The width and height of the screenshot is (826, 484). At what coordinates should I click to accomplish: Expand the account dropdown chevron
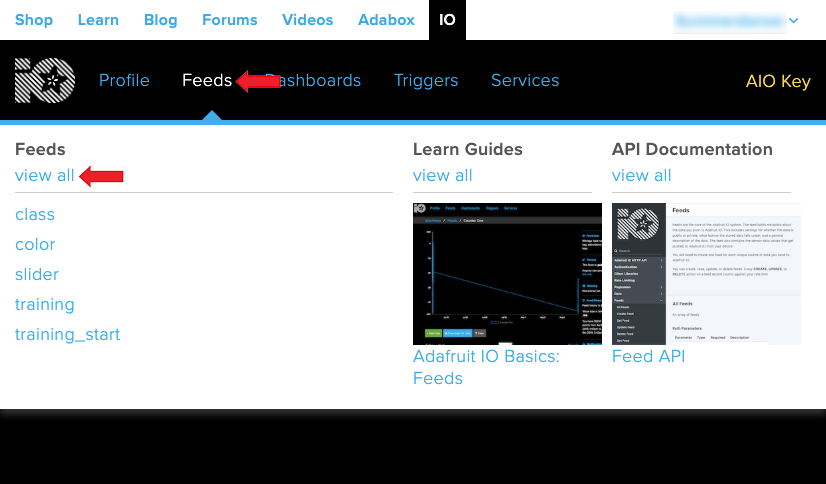tap(794, 21)
